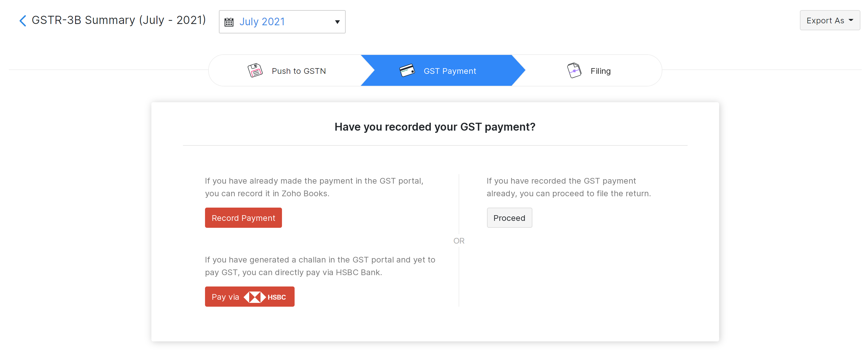Choose Pay via to pay the challan
The width and height of the screenshot is (868, 354).
225,297
